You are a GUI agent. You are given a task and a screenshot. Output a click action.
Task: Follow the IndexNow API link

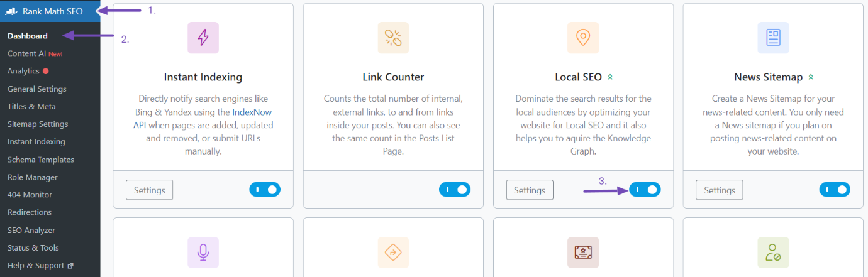[x=203, y=118]
